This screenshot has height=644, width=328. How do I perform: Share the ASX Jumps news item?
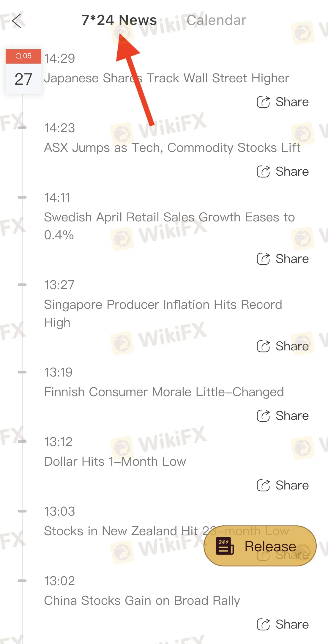pyautogui.click(x=283, y=171)
